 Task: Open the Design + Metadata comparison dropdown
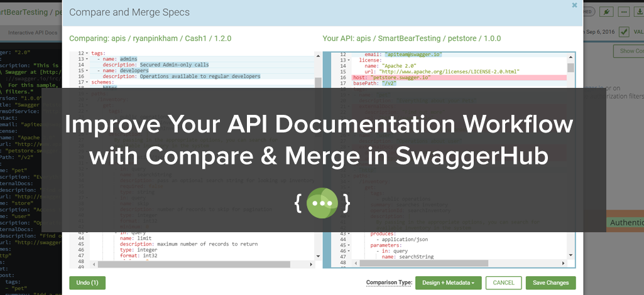pyautogui.click(x=448, y=282)
